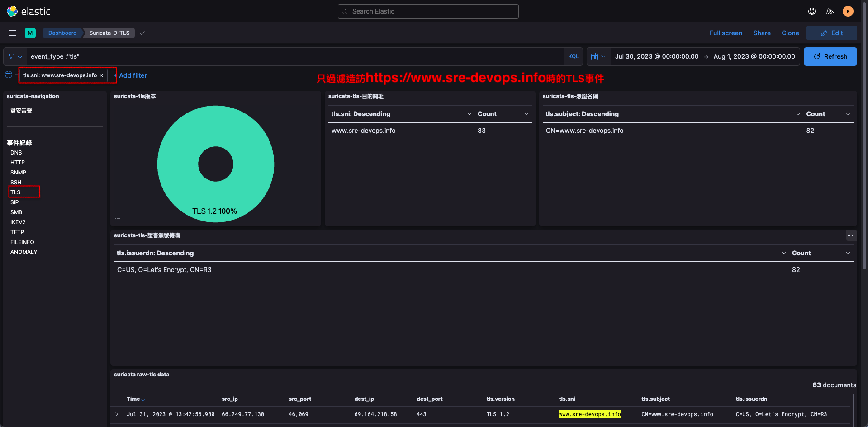The image size is (868, 427).
Task: Click the dest_ip column header
Action: coord(364,399)
